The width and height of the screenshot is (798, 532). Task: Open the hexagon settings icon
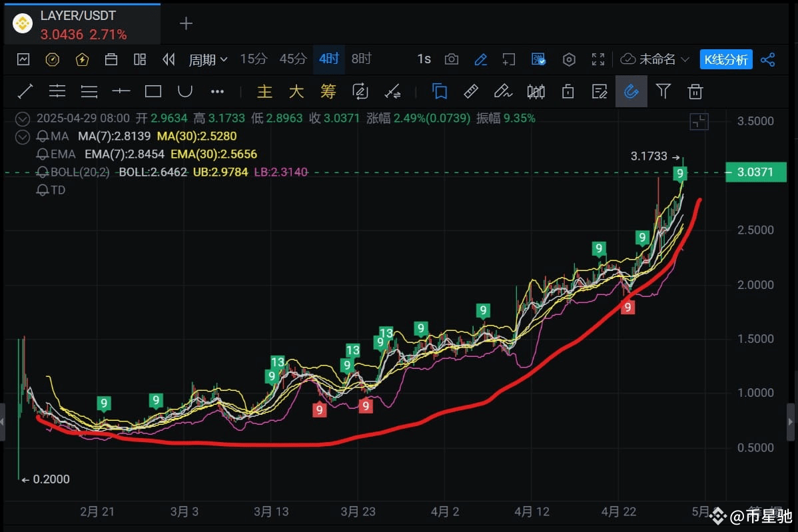pos(569,59)
